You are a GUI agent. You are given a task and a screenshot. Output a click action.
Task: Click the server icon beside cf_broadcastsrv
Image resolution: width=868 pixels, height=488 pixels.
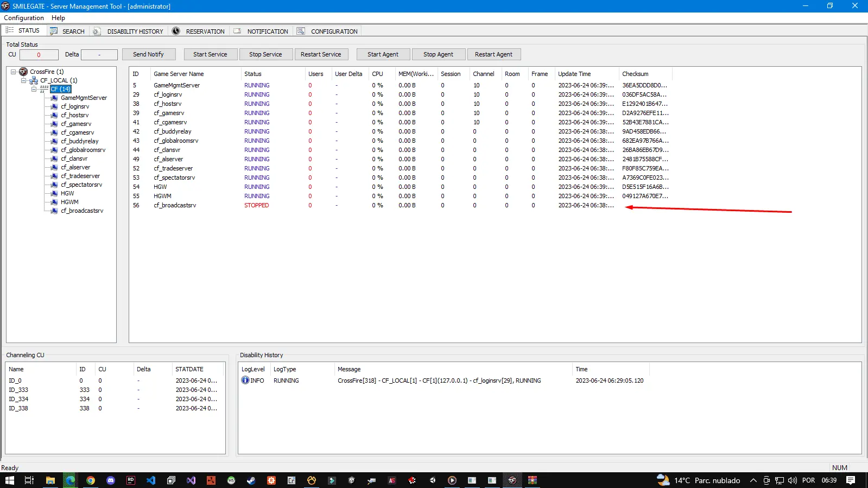[54, 211]
